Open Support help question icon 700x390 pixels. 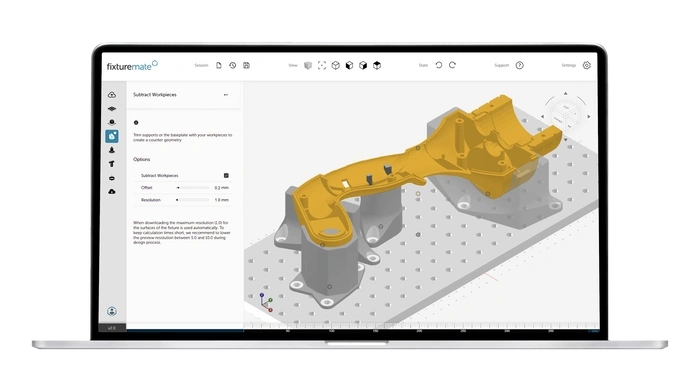[520, 65]
